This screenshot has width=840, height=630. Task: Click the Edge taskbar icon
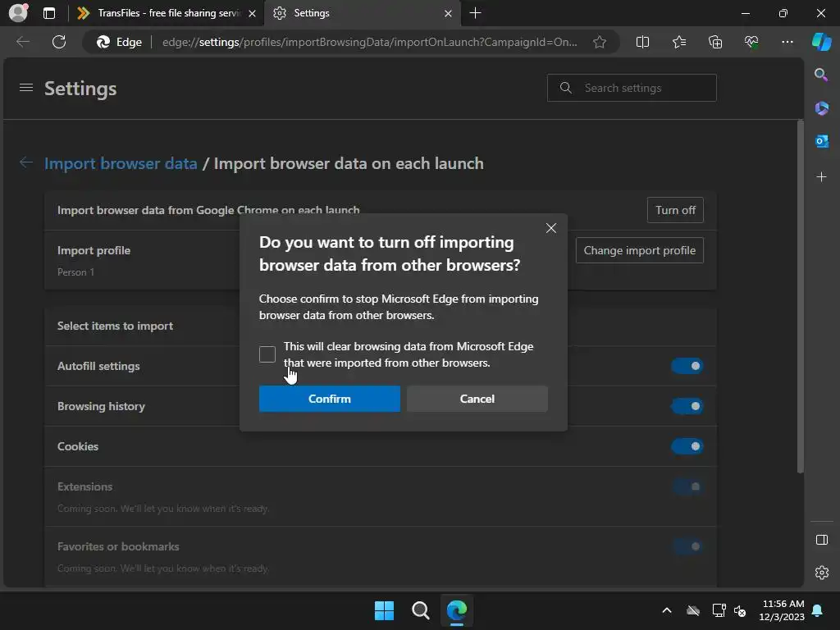click(x=457, y=610)
